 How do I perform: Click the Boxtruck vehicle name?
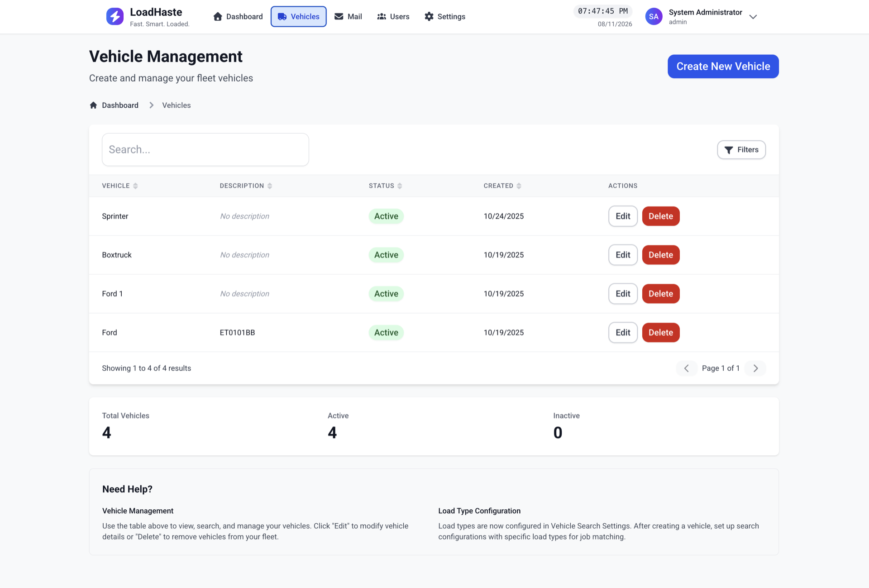[117, 255]
